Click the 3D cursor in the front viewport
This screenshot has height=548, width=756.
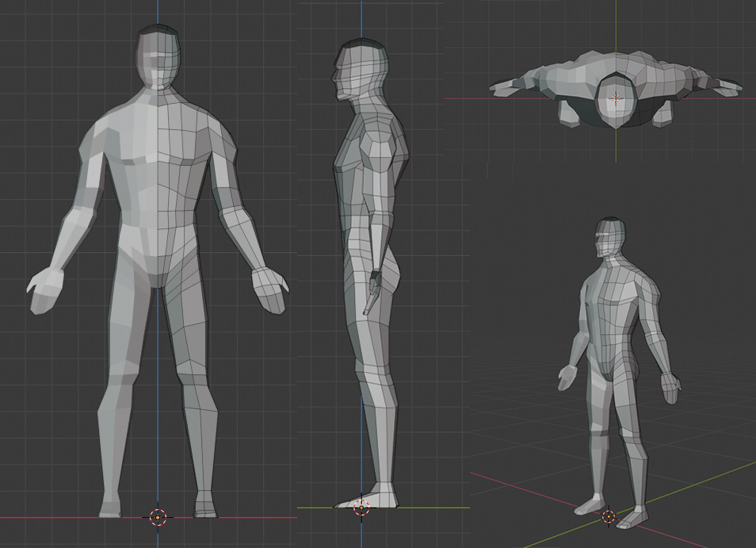(157, 517)
